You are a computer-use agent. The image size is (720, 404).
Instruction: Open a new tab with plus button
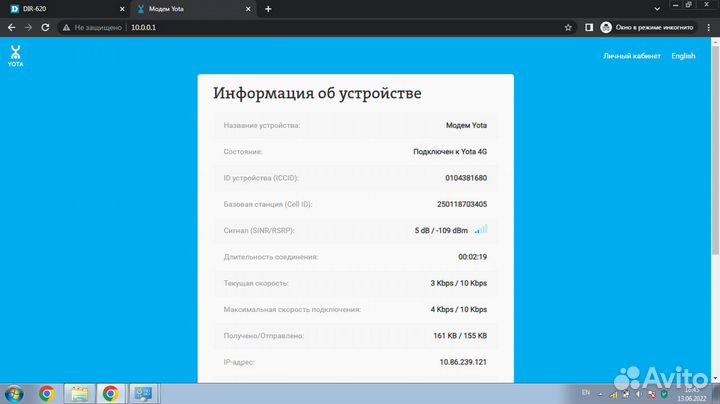click(x=268, y=9)
